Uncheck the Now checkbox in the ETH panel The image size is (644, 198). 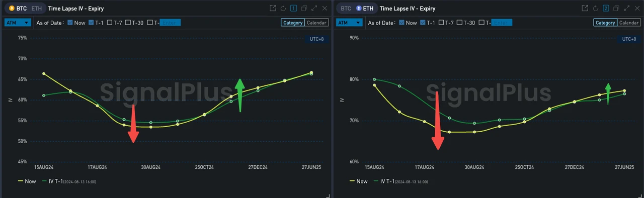point(402,23)
